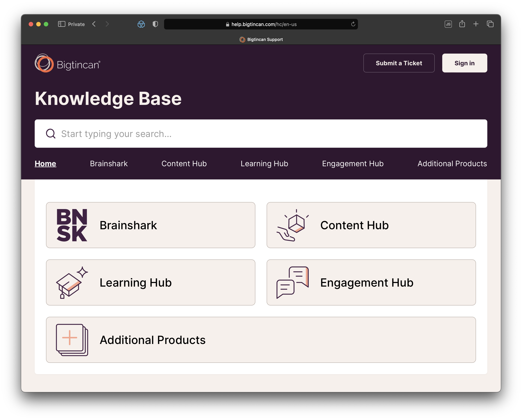This screenshot has width=522, height=420.
Task: Open Engagement Hub in the navigation bar
Action: 353,164
